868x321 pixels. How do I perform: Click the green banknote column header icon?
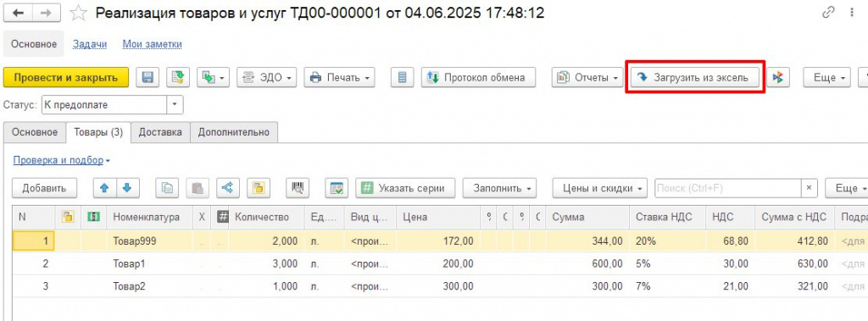click(x=94, y=218)
